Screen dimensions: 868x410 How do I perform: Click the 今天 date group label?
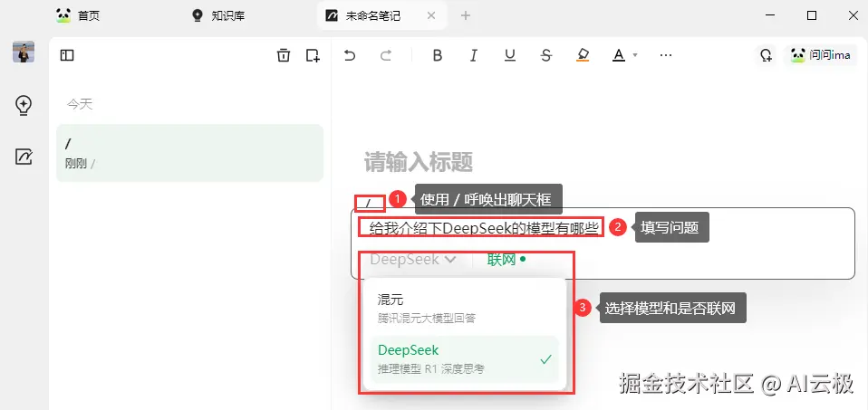[80, 104]
